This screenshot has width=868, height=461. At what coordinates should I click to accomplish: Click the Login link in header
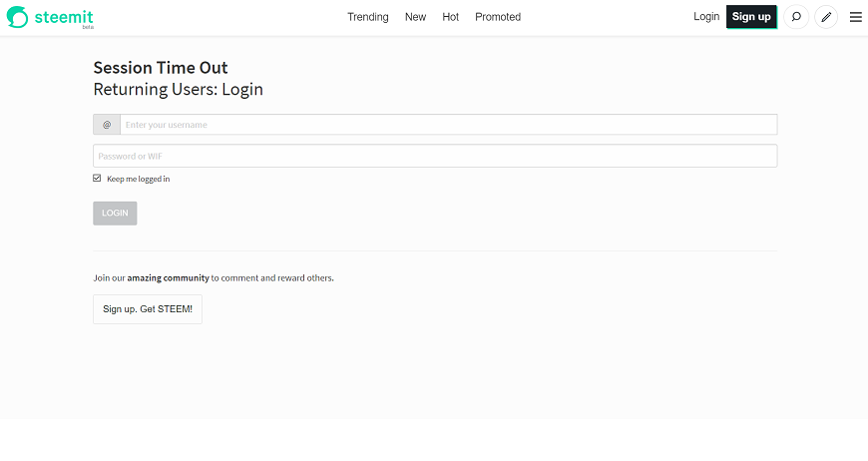click(706, 17)
